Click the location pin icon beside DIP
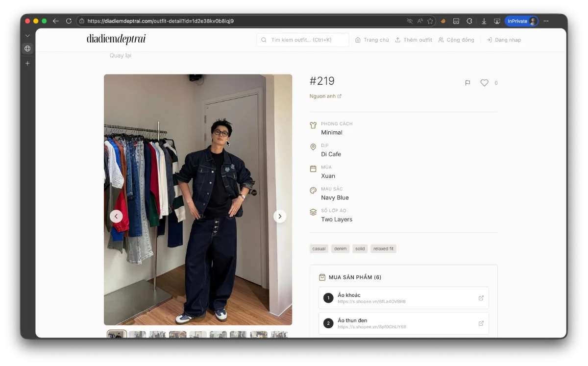This screenshot has width=588, height=366. click(x=313, y=146)
